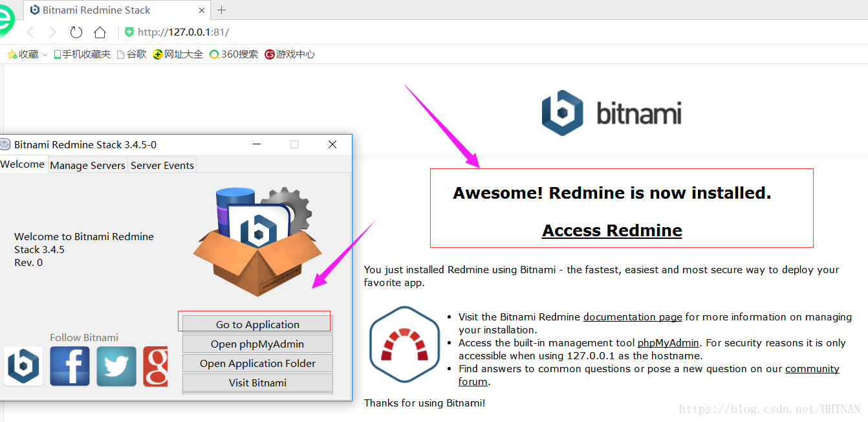Select the Bitnami Redmine Stack browser tab
868x422 pixels.
pyautogui.click(x=117, y=10)
